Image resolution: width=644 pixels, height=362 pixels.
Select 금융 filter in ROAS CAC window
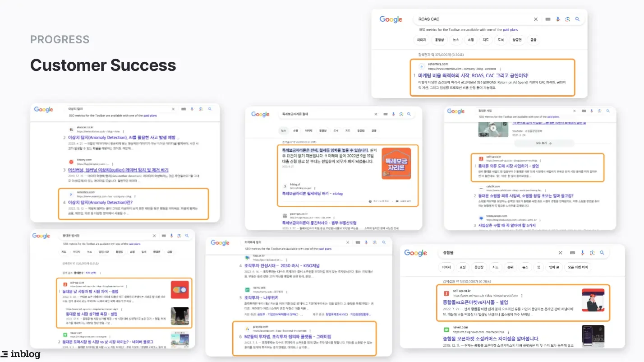click(534, 40)
